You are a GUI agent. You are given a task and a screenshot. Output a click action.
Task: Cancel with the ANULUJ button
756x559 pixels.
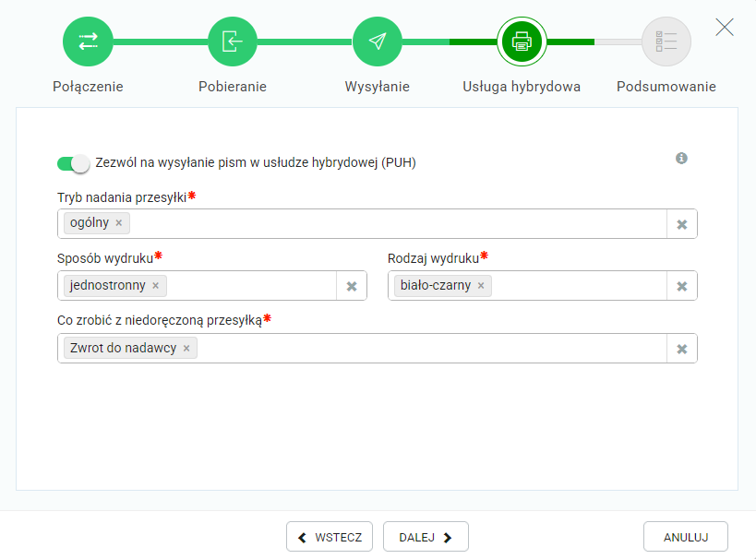[686, 536]
